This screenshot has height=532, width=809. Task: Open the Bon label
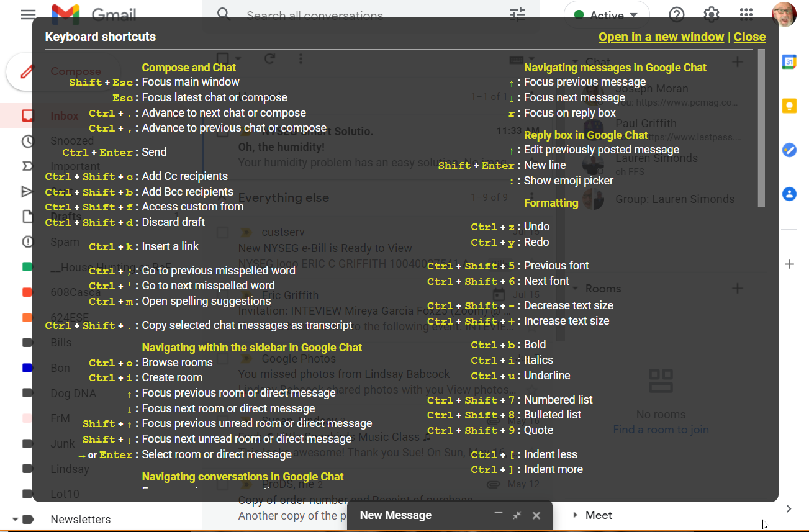pyautogui.click(x=60, y=368)
